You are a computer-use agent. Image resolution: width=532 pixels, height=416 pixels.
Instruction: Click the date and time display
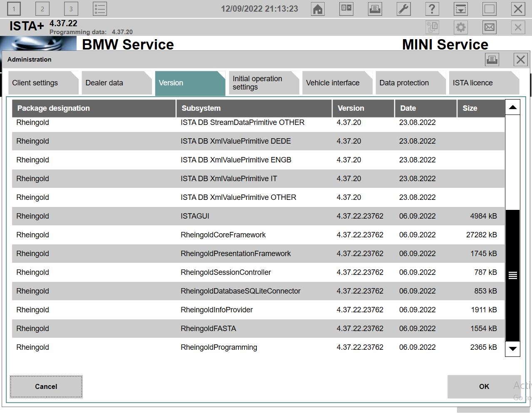click(x=259, y=9)
